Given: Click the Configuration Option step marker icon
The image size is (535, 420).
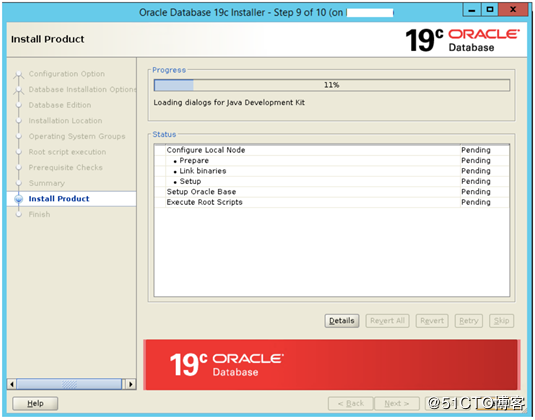Looking at the screenshot, I should click(19, 74).
